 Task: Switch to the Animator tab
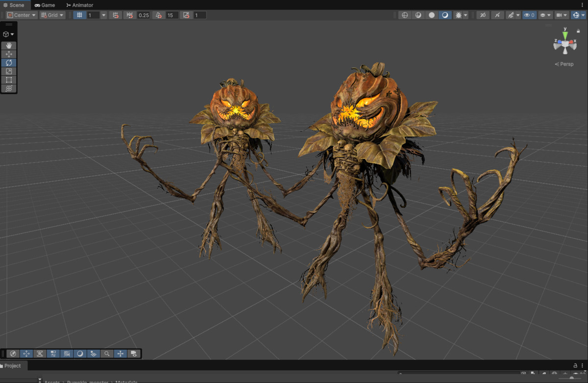79,5
